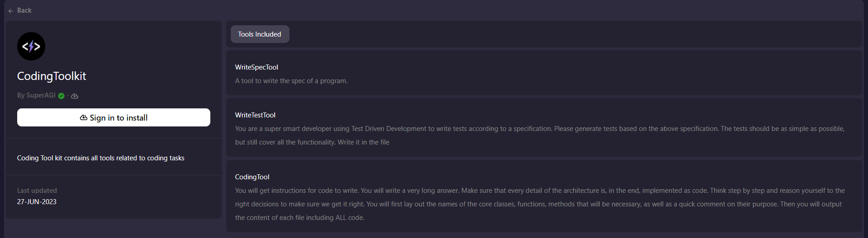This screenshot has height=238, width=868.
Task: Click the green verified badge
Action: click(x=62, y=96)
